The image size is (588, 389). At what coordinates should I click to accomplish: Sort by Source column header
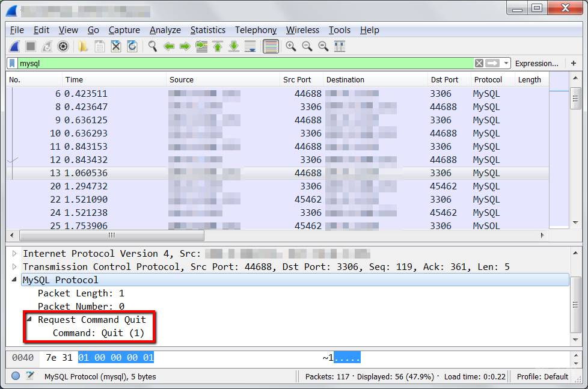coord(222,79)
